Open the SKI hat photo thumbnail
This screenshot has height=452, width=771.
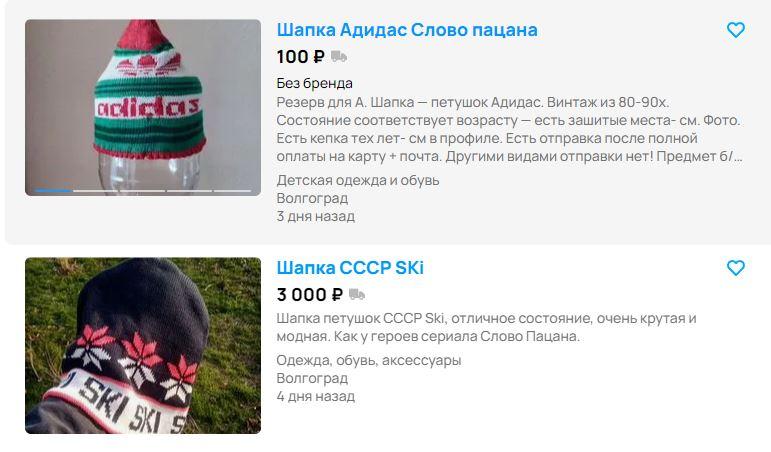click(x=143, y=345)
